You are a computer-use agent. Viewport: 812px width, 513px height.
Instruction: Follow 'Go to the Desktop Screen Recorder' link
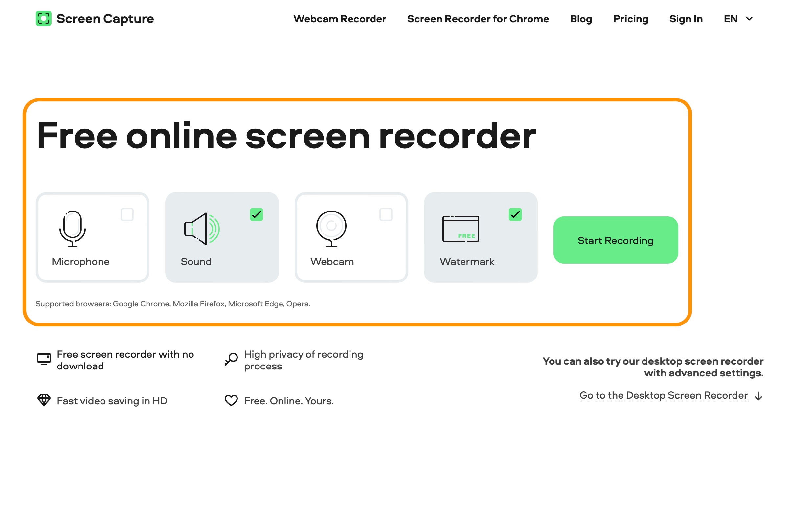tap(663, 395)
